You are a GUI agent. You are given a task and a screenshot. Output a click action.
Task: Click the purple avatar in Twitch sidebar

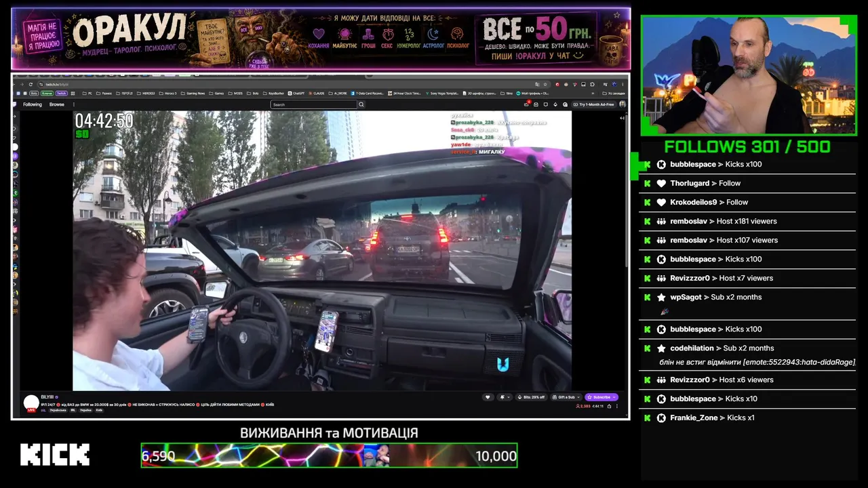[x=15, y=157]
